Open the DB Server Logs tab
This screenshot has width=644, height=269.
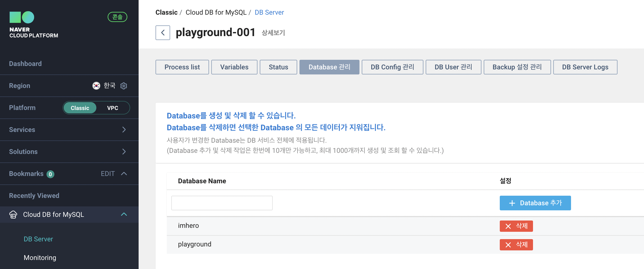coord(585,67)
